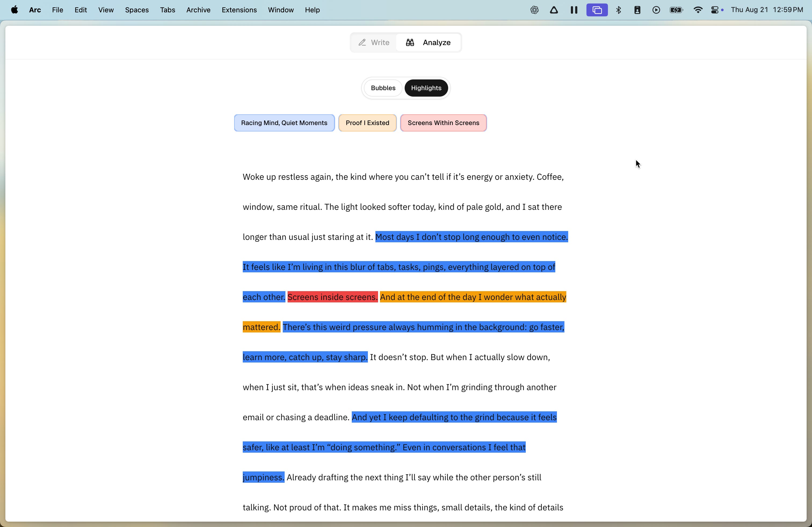
Task: Select the Analyze mode tab
Action: [429, 42]
